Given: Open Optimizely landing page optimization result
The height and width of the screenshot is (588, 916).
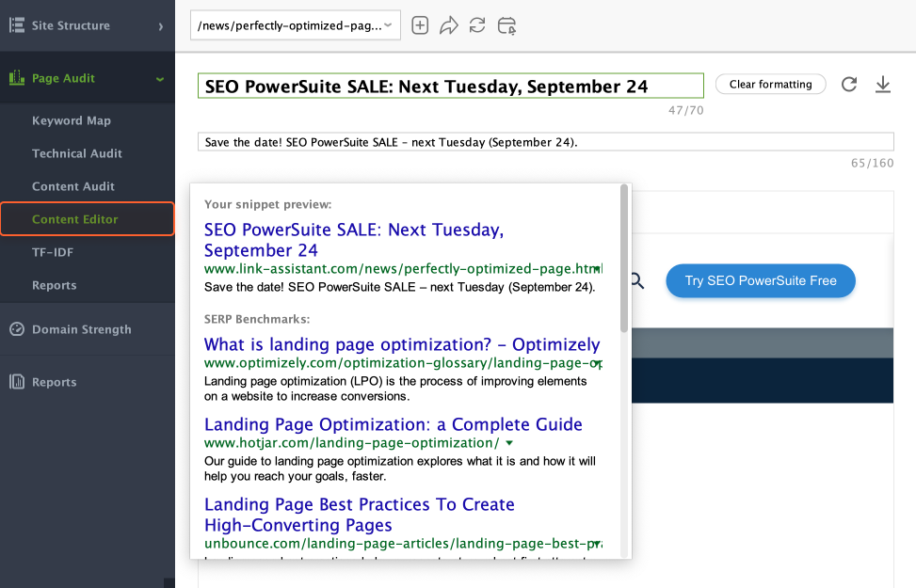Looking at the screenshot, I should click(402, 344).
